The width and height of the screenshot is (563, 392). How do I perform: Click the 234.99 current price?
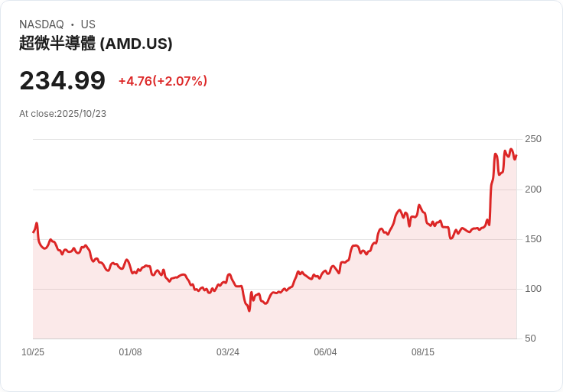pyautogui.click(x=62, y=80)
